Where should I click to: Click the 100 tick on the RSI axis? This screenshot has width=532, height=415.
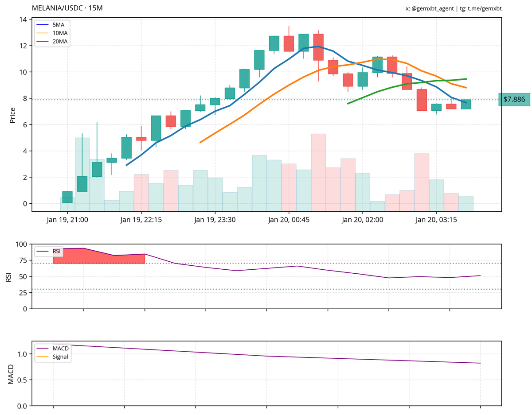pyautogui.click(x=21, y=244)
